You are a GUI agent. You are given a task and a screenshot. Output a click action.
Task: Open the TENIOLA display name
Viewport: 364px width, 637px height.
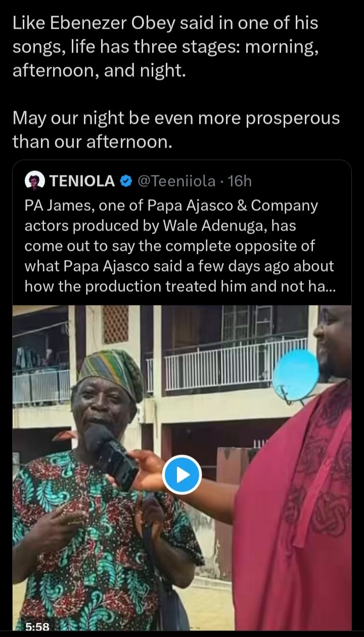click(82, 181)
